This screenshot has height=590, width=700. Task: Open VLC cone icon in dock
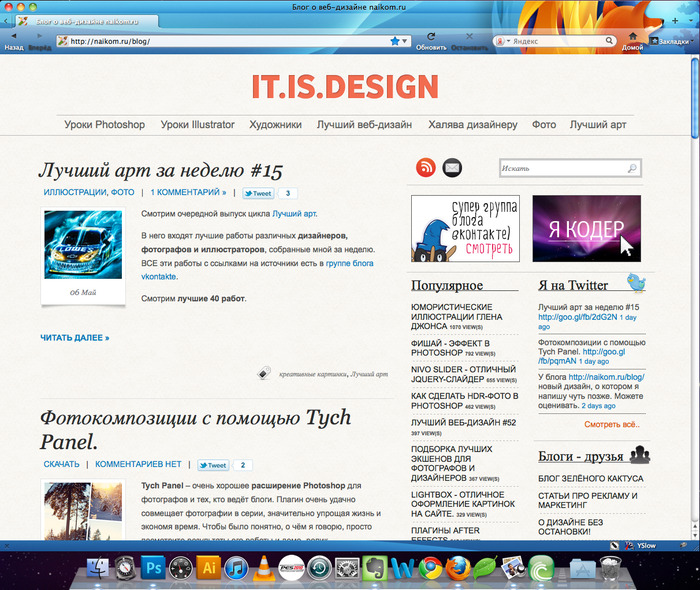tap(264, 568)
